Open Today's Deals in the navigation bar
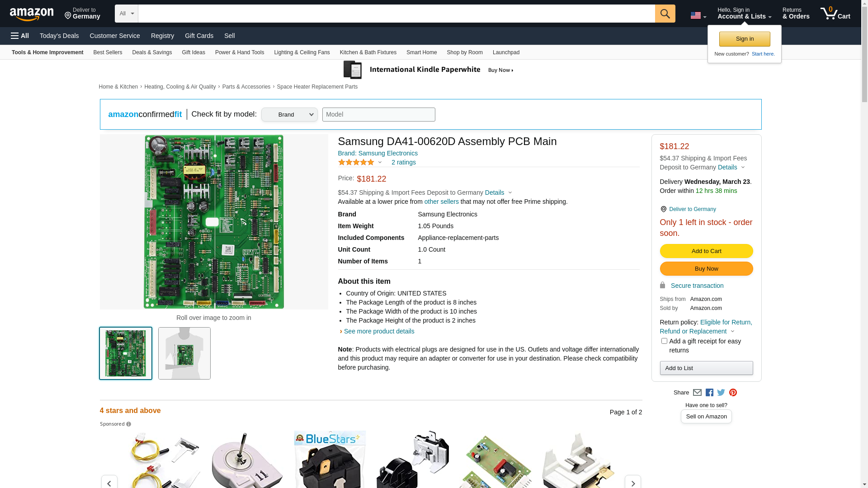 tap(59, 36)
